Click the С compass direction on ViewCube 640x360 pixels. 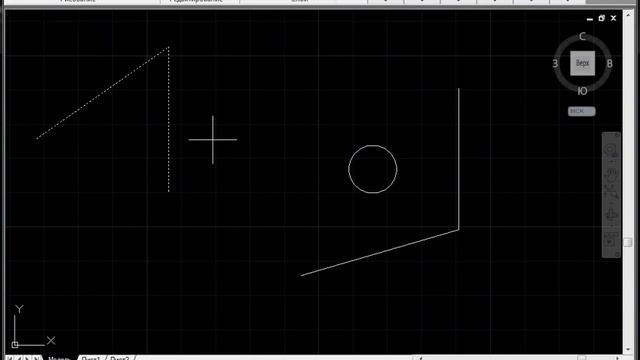[582, 37]
